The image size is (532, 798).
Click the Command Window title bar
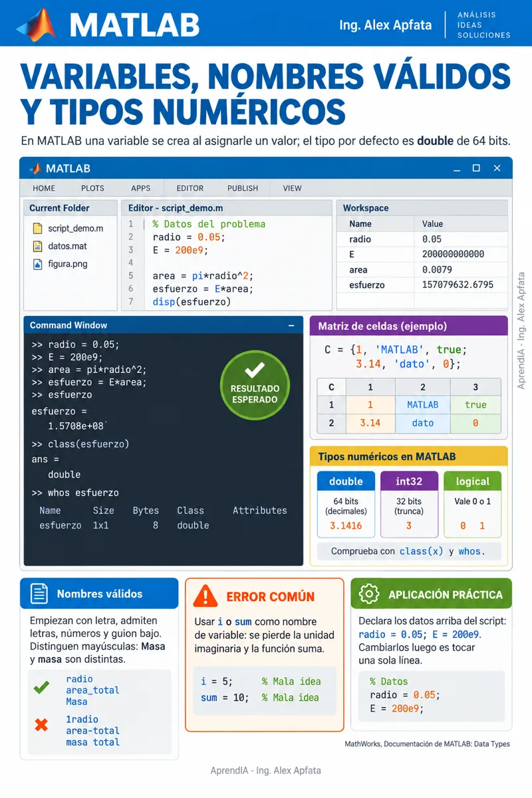click(x=163, y=325)
